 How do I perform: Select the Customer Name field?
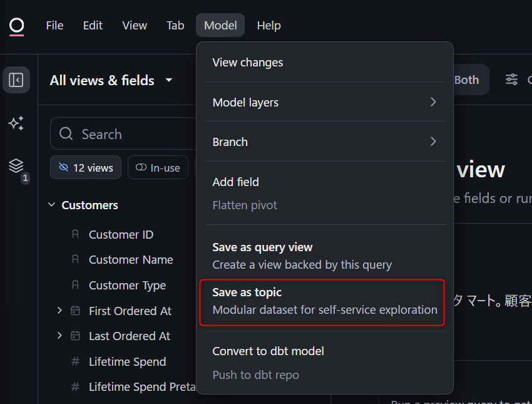(x=131, y=259)
